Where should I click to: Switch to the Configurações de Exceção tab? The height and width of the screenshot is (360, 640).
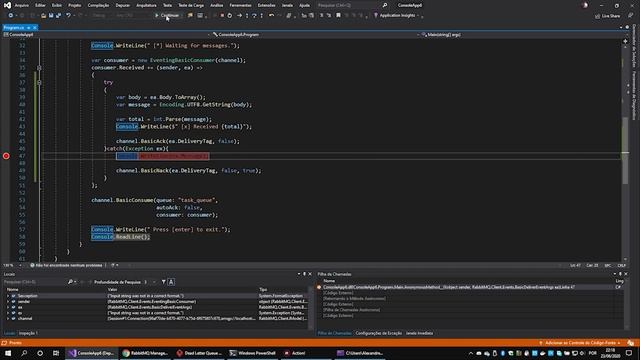click(378, 333)
